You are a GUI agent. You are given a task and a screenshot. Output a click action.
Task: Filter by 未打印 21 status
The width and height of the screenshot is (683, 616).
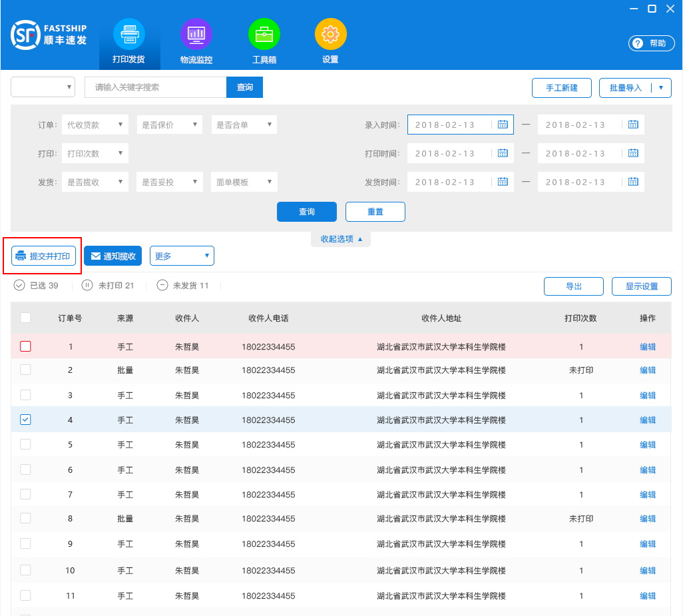[x=108, y=286]
